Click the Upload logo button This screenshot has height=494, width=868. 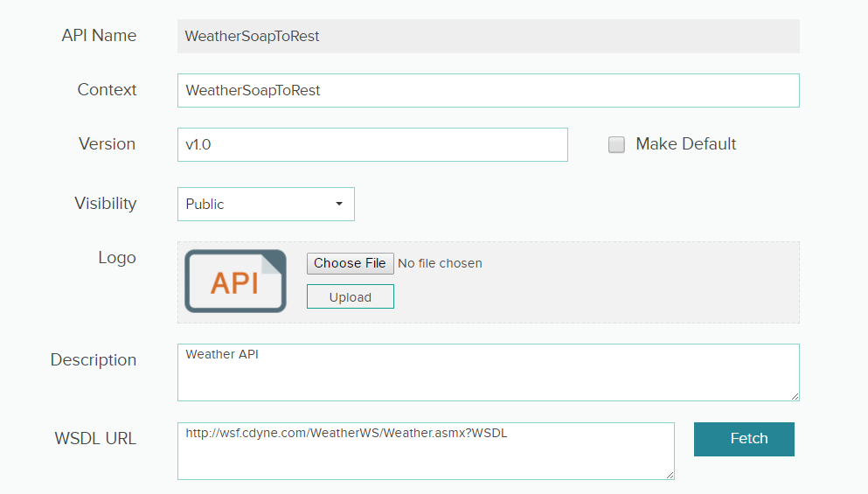click(350, 297)
